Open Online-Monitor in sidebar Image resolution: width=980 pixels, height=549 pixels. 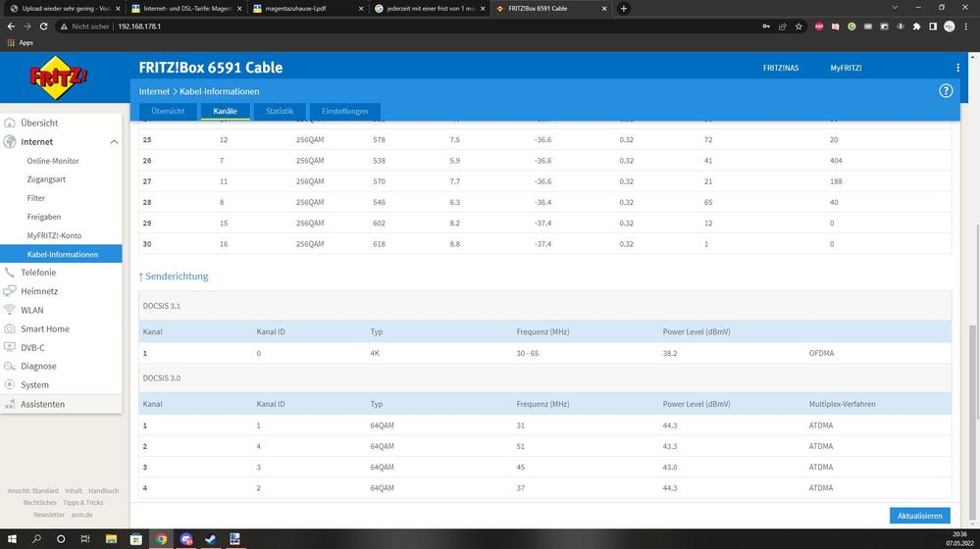(x=53, y=161)
